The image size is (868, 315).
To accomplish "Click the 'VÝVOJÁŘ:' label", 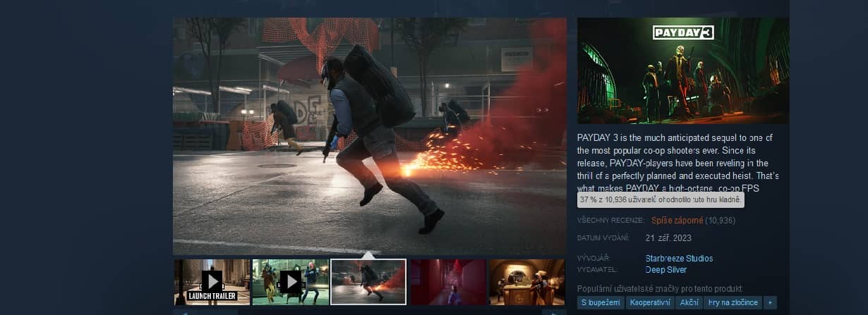I will tap(593, 259).
